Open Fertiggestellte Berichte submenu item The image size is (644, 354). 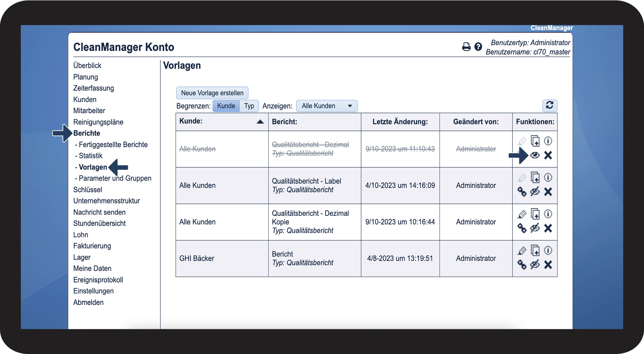click(113, 145)
